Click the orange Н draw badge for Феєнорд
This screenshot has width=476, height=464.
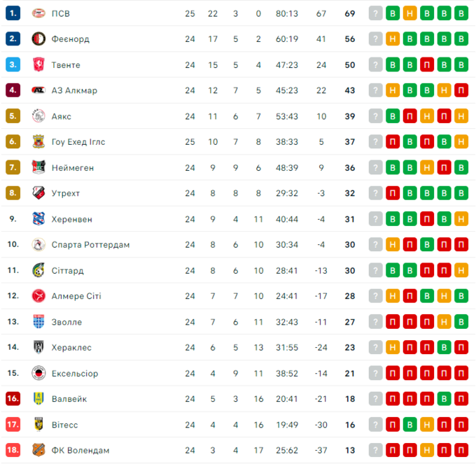click(393, 39)
